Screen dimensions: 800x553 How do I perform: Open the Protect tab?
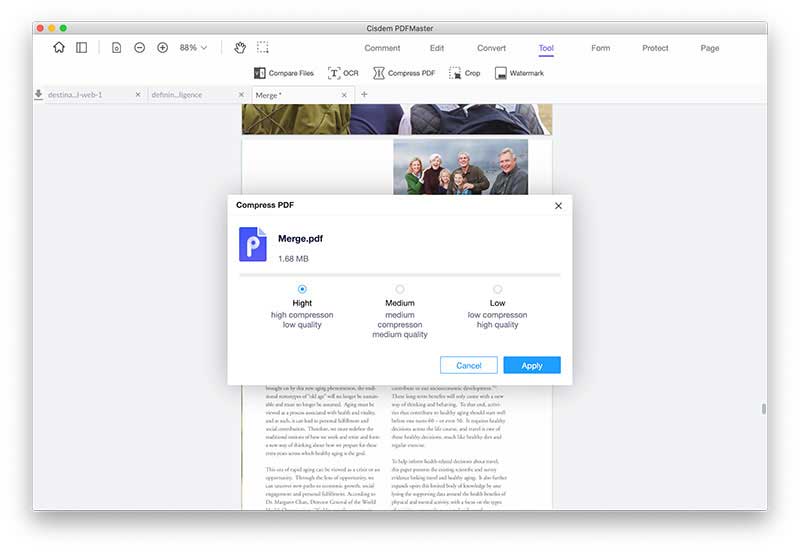(x=655, y=48)
